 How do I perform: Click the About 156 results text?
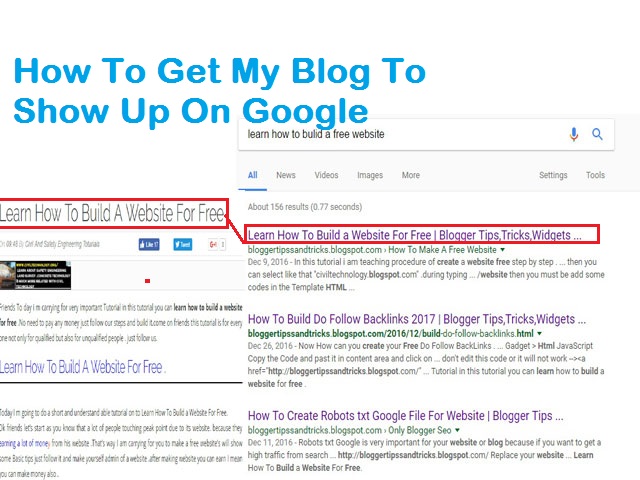304,207
